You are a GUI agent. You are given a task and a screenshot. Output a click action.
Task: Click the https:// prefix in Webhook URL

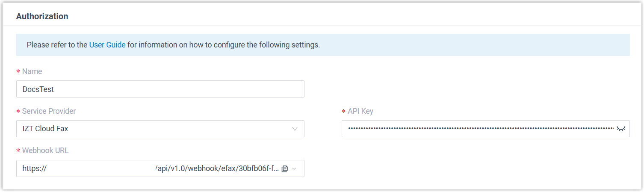click(34, 169)
